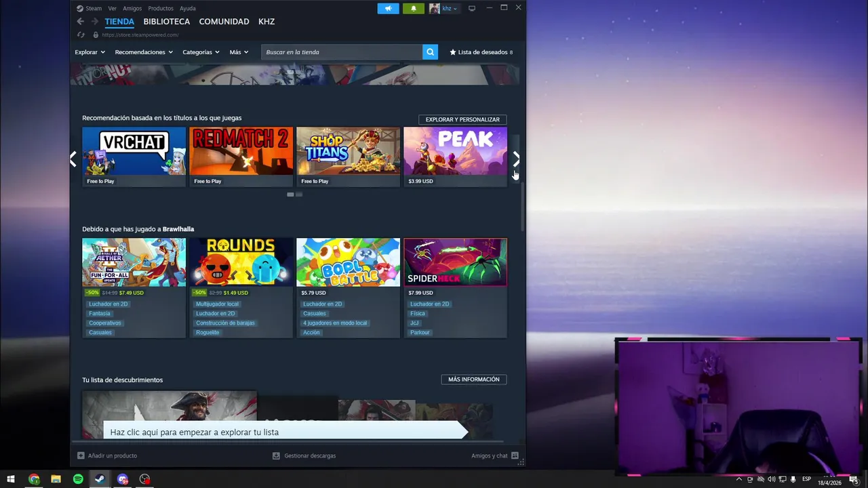Screen dimensions: 868x488
Task: Click the reload page icon
Action: pos(81,35)
